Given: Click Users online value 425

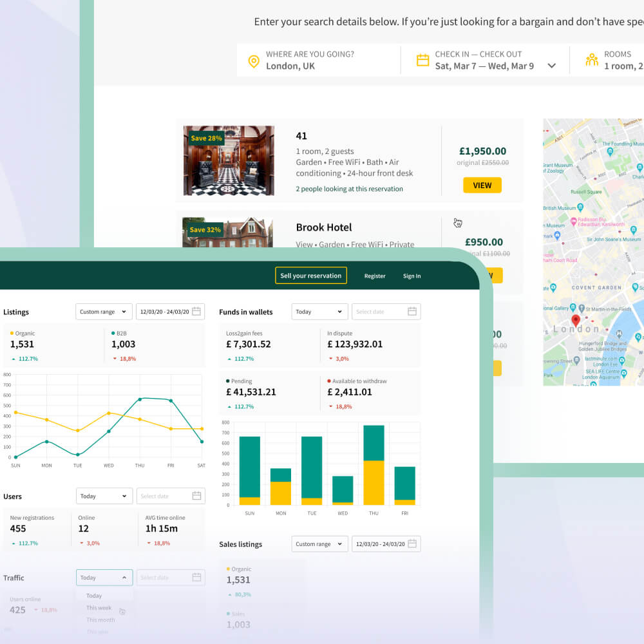Looking at the screenshot, I should point(17,610).
